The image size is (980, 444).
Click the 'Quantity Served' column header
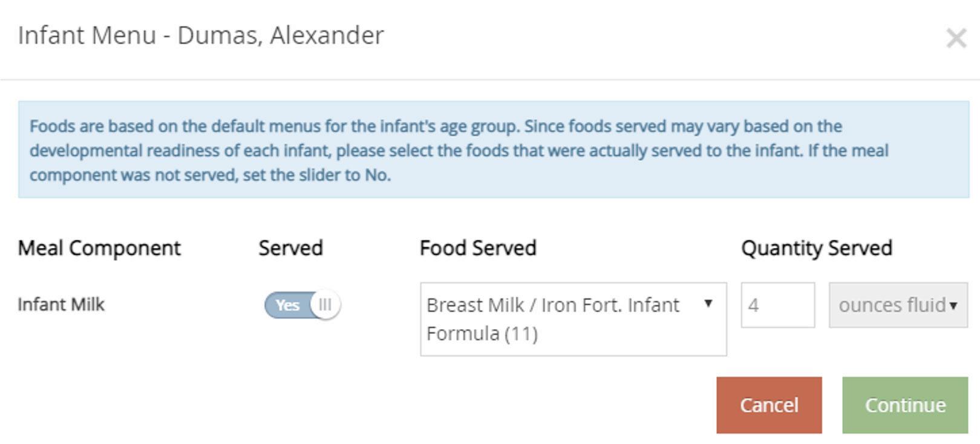[817, 248]
